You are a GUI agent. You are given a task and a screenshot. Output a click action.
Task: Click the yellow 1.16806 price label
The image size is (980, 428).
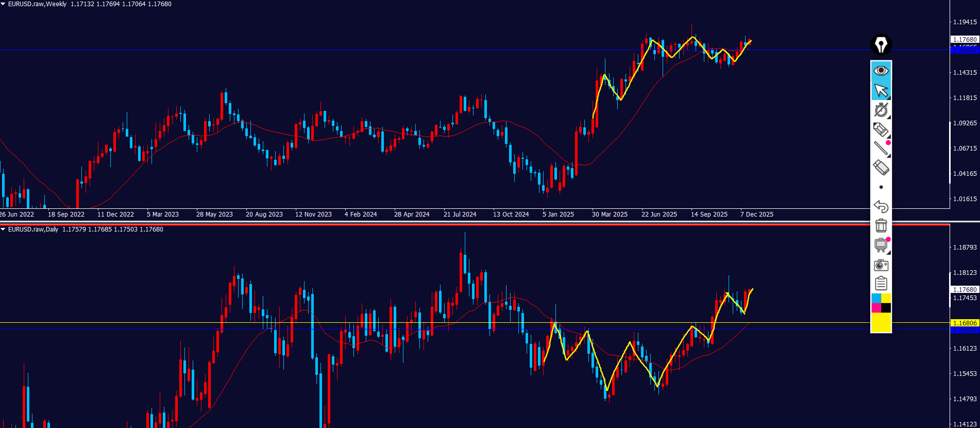pos(964,323)
